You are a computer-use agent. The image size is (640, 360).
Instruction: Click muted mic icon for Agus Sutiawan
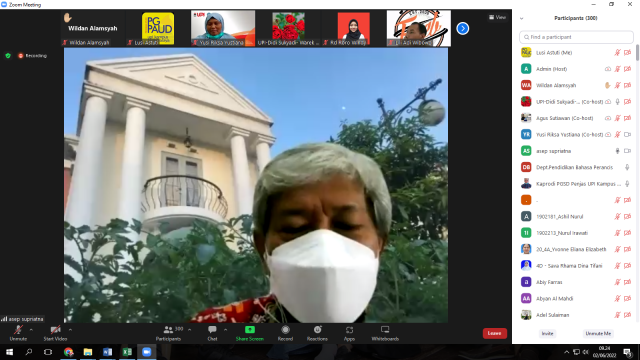click(x=618, y=118)
